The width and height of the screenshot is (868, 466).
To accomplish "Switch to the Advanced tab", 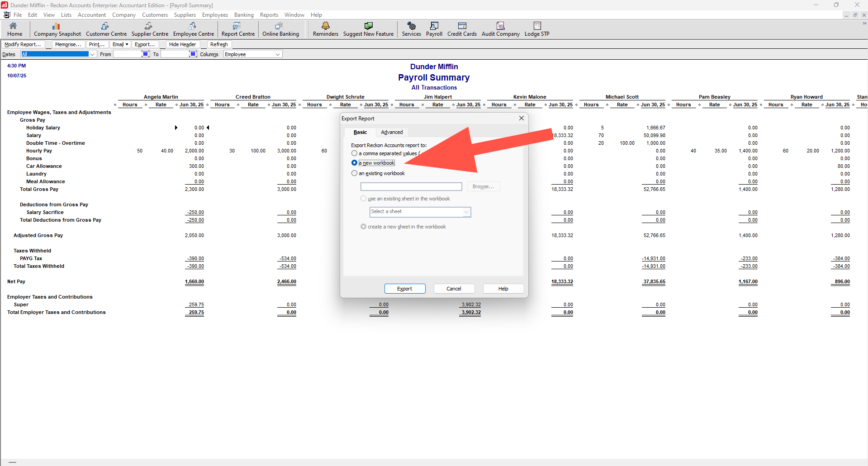I will coord(392,132).
